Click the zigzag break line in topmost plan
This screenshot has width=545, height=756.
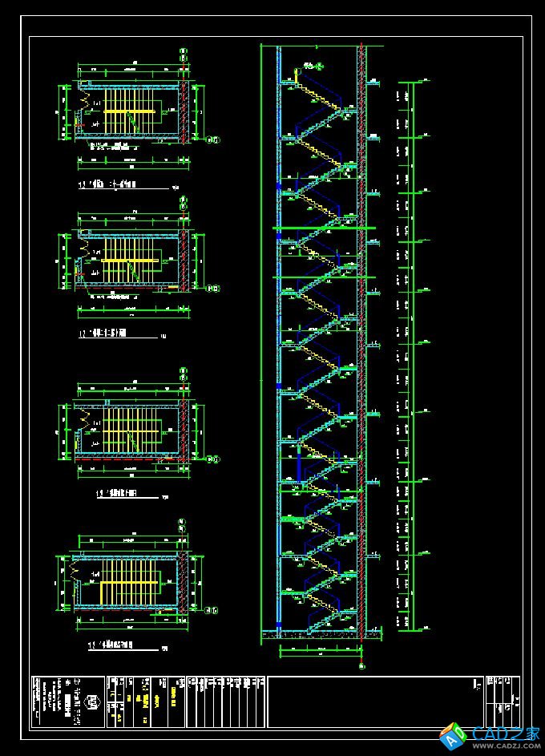84,100
